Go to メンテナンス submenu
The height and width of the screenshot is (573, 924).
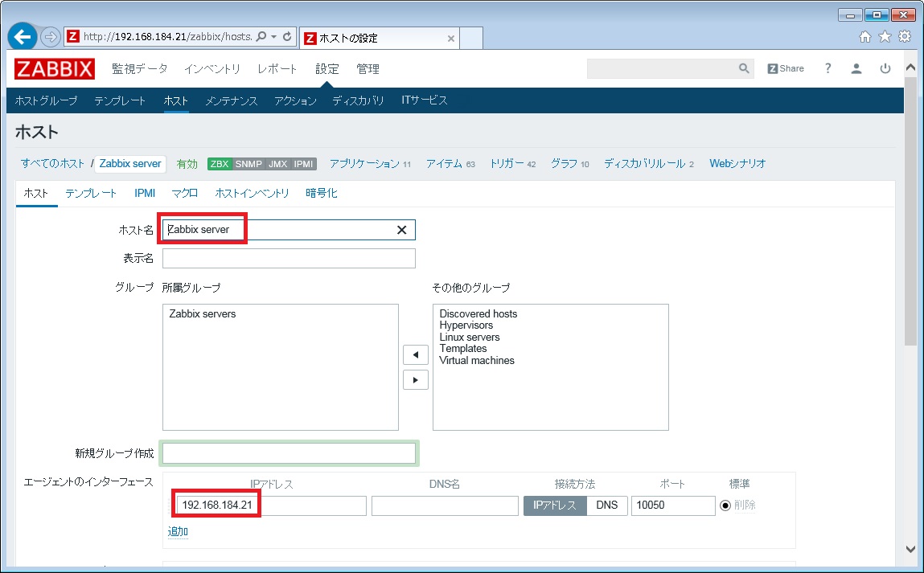pyautogui.click(x=231, y=100)
